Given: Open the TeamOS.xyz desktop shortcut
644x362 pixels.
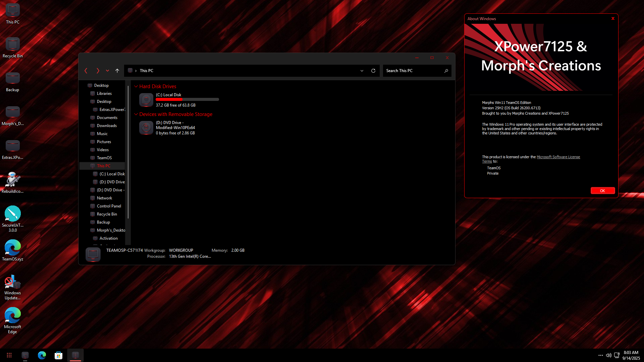Looking at the screenshot, I should pos(12,250).
